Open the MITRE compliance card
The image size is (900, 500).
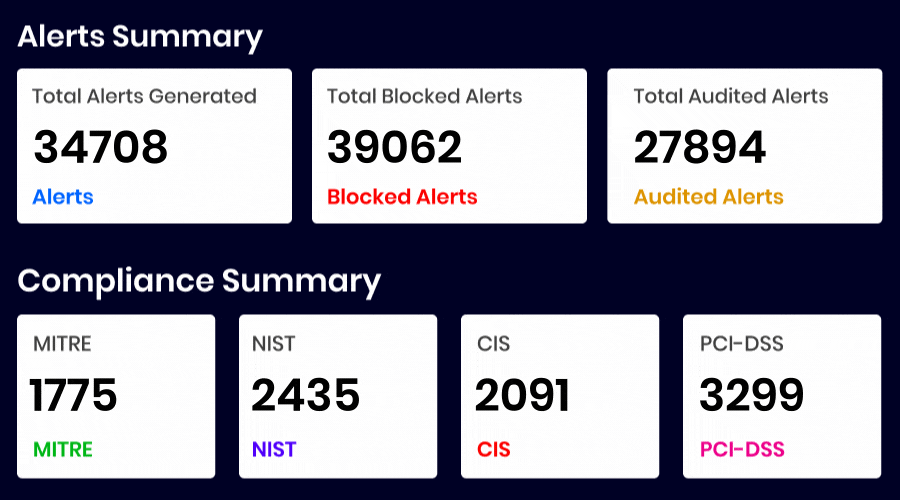tap(116, 396)
